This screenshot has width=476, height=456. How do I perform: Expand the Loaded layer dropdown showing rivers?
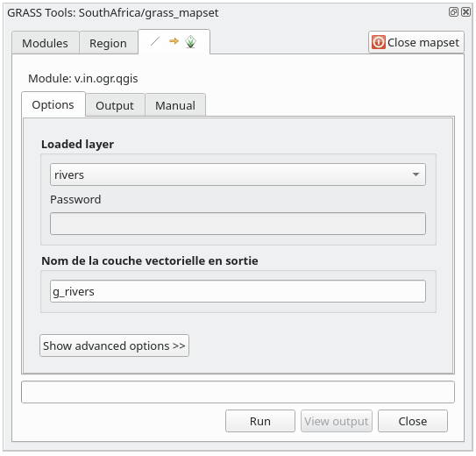click(238, 175)
